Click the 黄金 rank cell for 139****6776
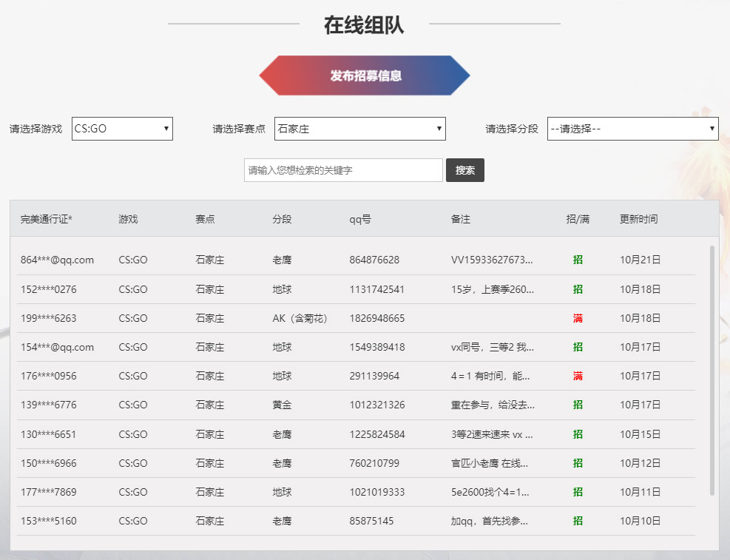 pyautogui.click(x=282, y=405)
